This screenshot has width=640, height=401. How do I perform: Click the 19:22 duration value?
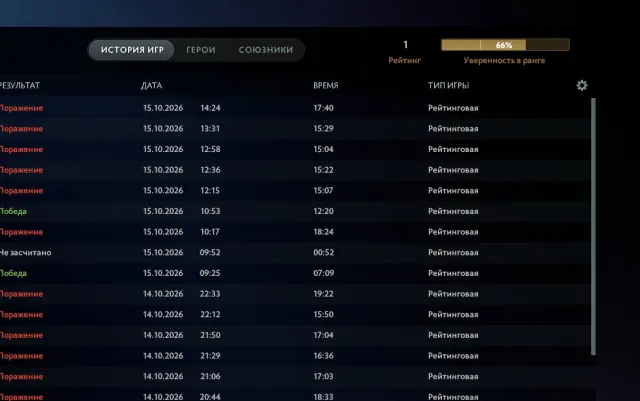[x=323, y=294]
